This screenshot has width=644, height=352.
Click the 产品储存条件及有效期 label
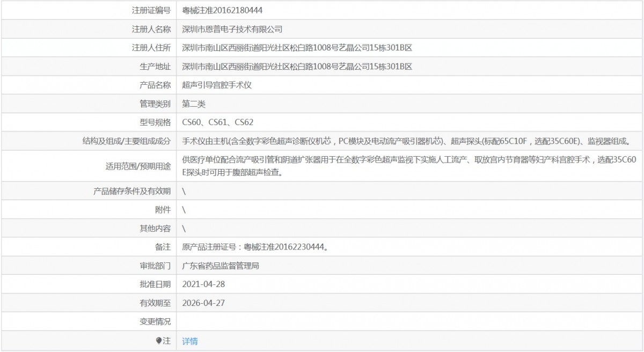click(x=132, y=191)
